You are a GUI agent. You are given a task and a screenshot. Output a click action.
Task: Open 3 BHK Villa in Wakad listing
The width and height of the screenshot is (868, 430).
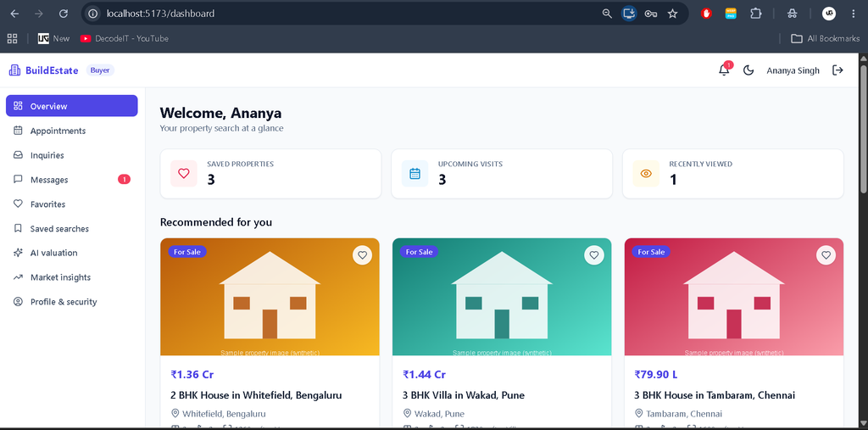coord(464,395)
